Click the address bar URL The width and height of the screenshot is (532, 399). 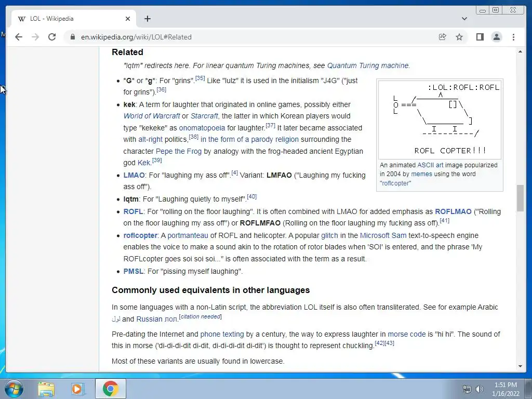136,37
